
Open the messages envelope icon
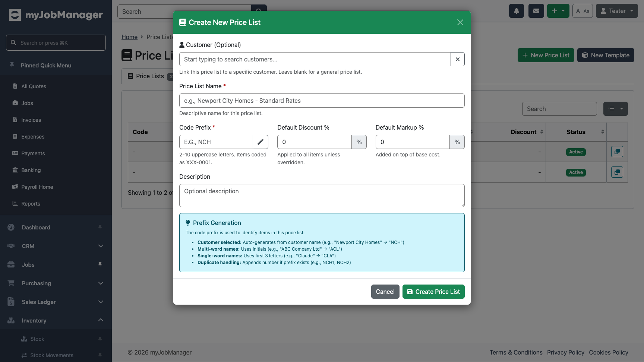pos(536,11)
